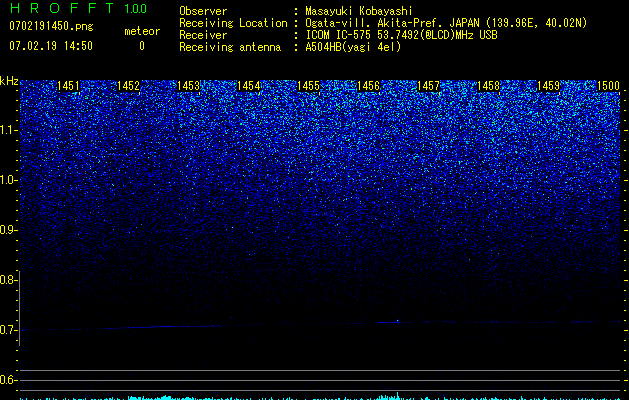Click the meteor count value 0
The width and height of the screenshot is (629, 400).
click(142, 46)
